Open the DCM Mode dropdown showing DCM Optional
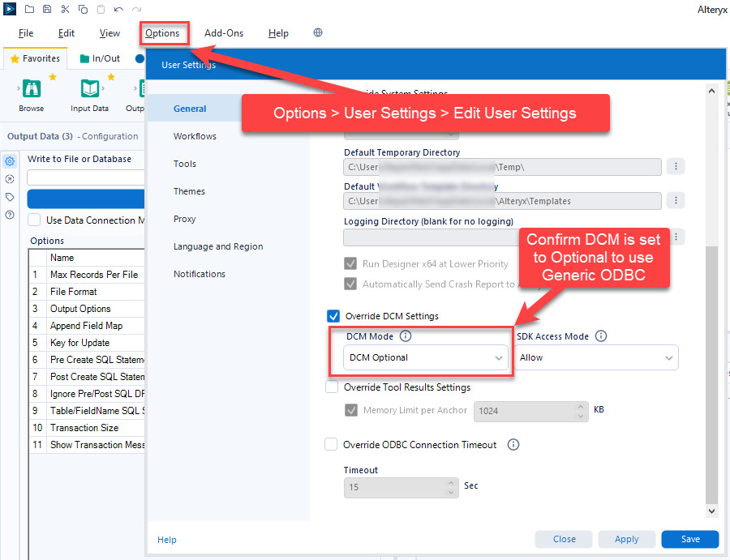 coord(426,357)
